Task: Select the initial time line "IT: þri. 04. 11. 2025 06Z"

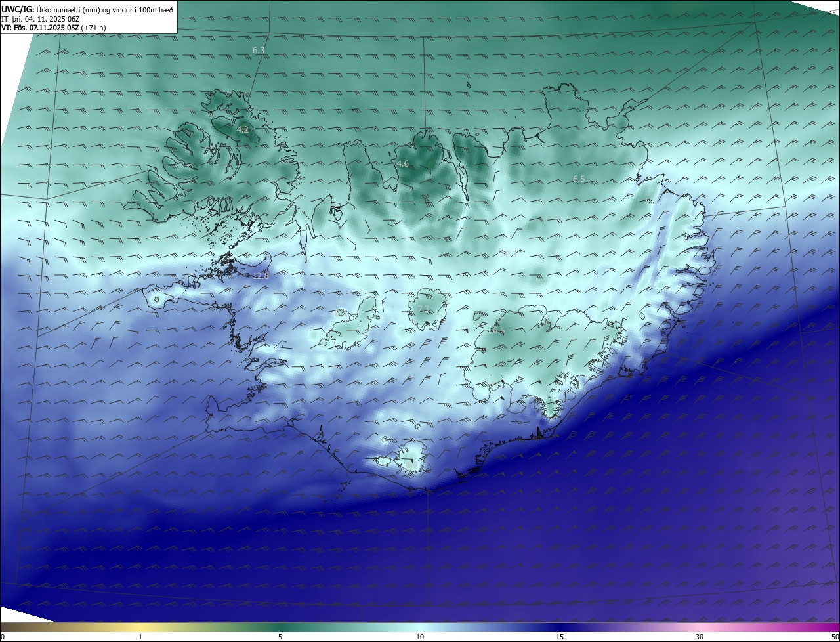Action: (40, 19)
